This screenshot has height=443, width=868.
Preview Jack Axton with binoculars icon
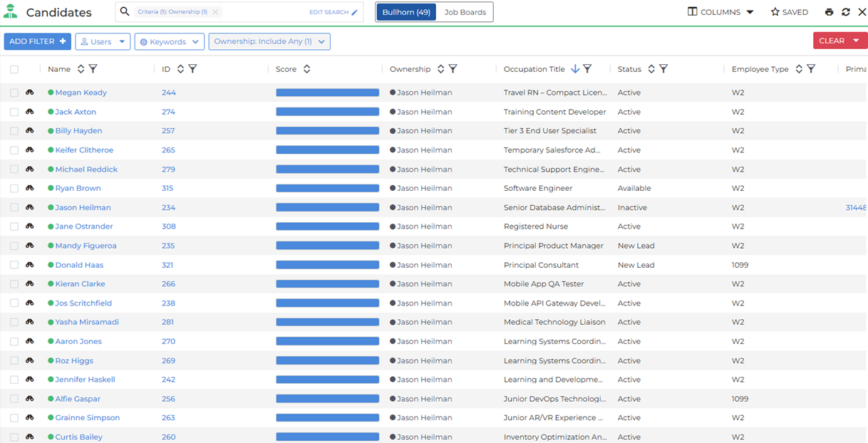30,112
